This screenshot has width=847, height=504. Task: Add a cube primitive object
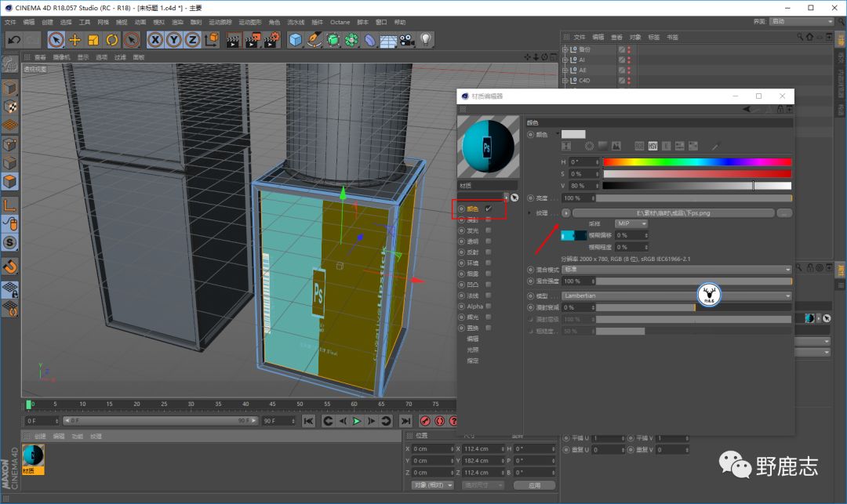click(296, 40)
